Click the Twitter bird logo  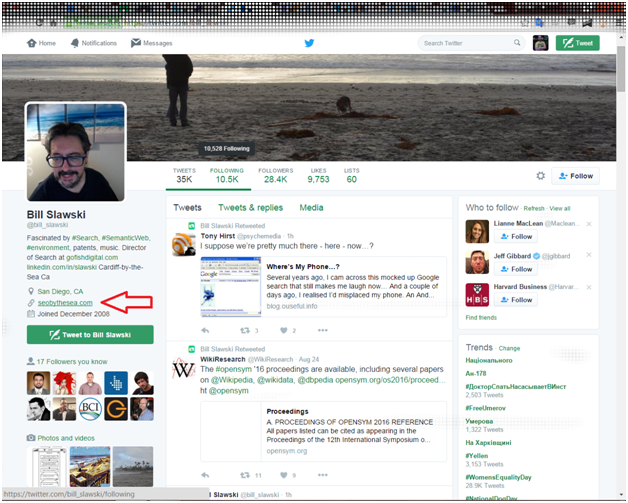[309, 43]
